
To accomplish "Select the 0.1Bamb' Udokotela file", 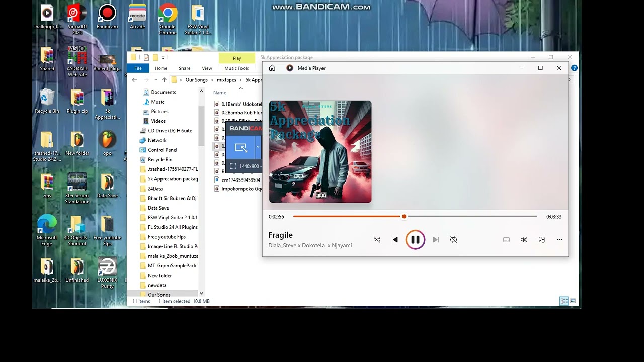I will click(x=238, y=104).
